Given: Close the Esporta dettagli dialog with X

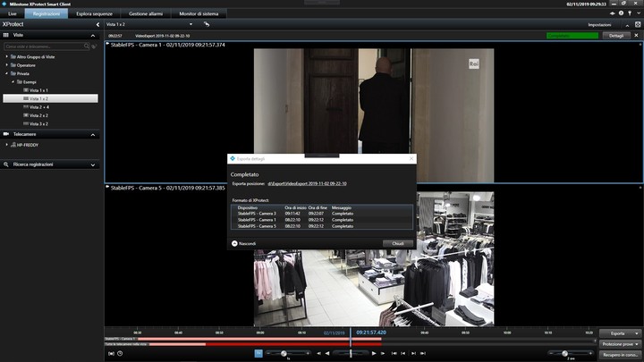Looking at the screenshot, I should coord(411,158).
